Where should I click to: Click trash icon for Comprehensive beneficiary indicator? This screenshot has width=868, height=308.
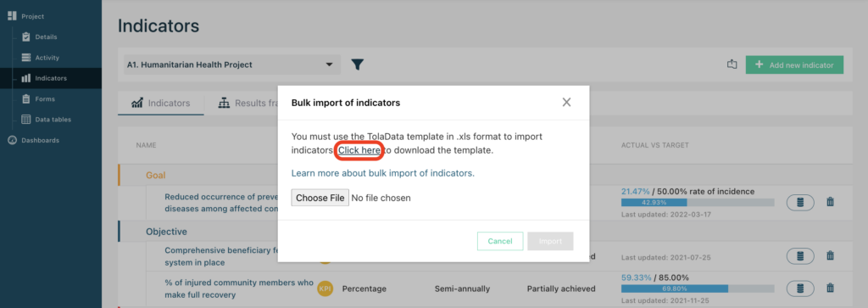(x=830, y=255)
